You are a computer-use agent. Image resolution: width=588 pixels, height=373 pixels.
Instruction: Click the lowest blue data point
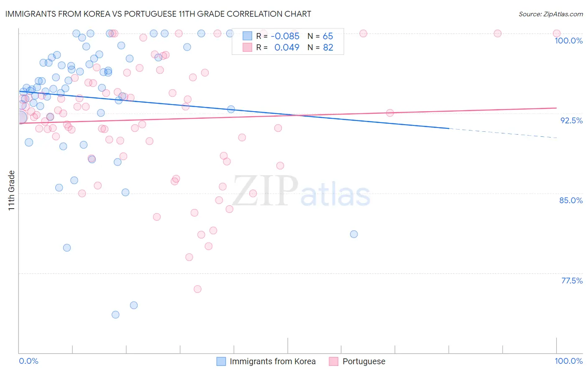[115, 314]
